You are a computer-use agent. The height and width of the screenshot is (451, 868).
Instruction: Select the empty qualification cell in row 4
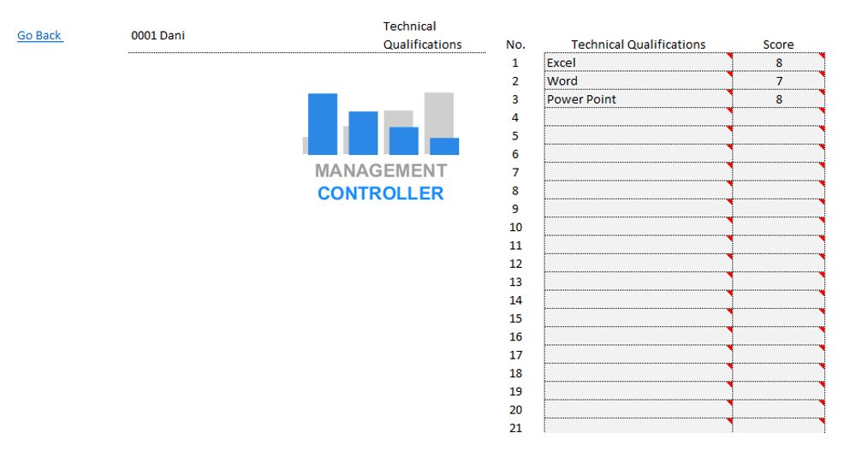click(638, 118)
